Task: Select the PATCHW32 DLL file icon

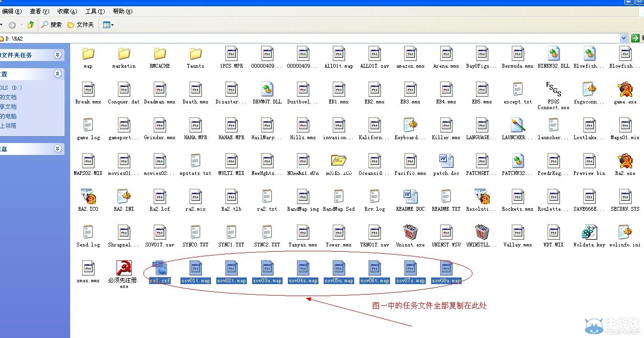Action: [518, 161]
